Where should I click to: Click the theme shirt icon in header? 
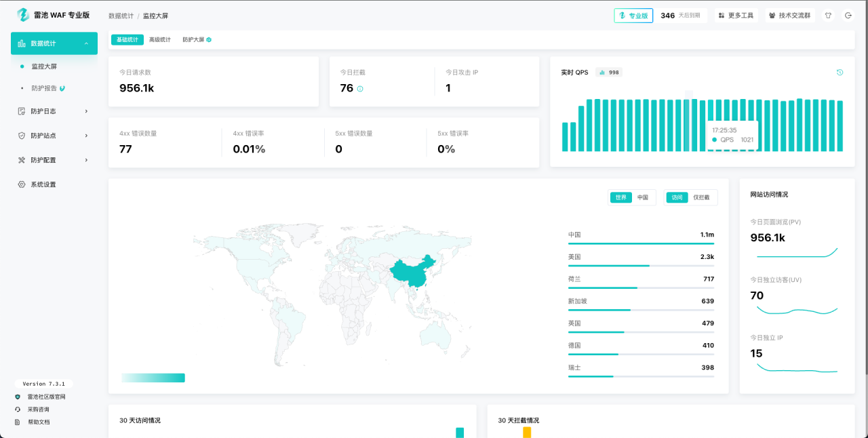click(x=828, y=16)
